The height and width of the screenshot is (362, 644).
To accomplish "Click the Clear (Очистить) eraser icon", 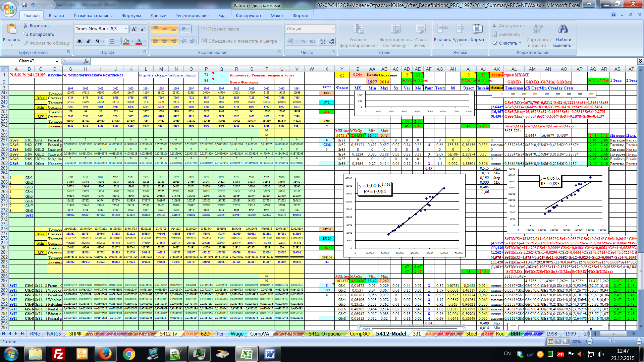I will click(495, 43).
